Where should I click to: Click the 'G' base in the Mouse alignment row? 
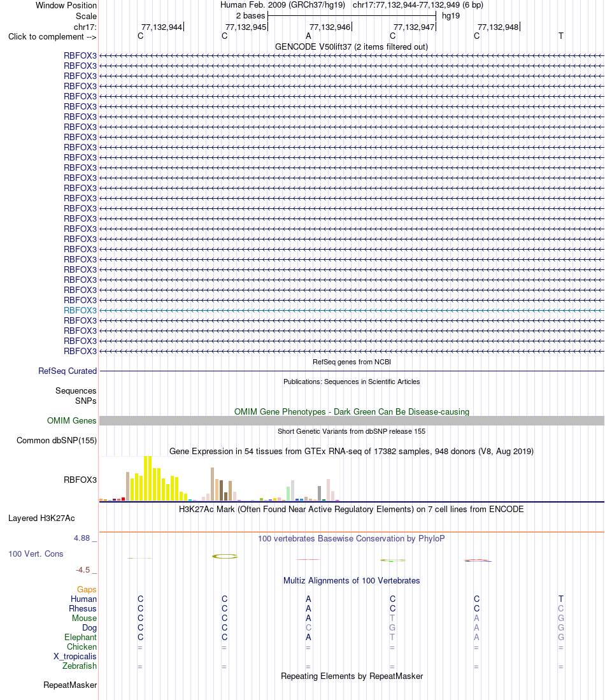[561, 618]
